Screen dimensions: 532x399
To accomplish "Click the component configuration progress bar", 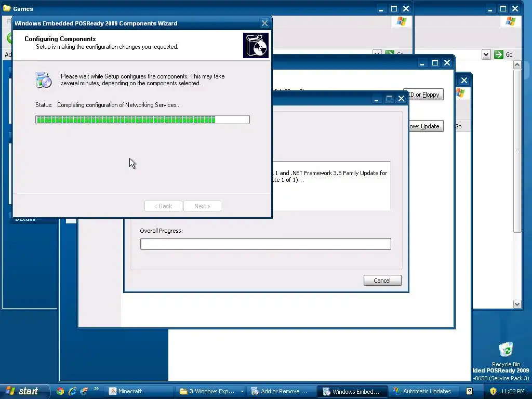I will click(142, 119).
